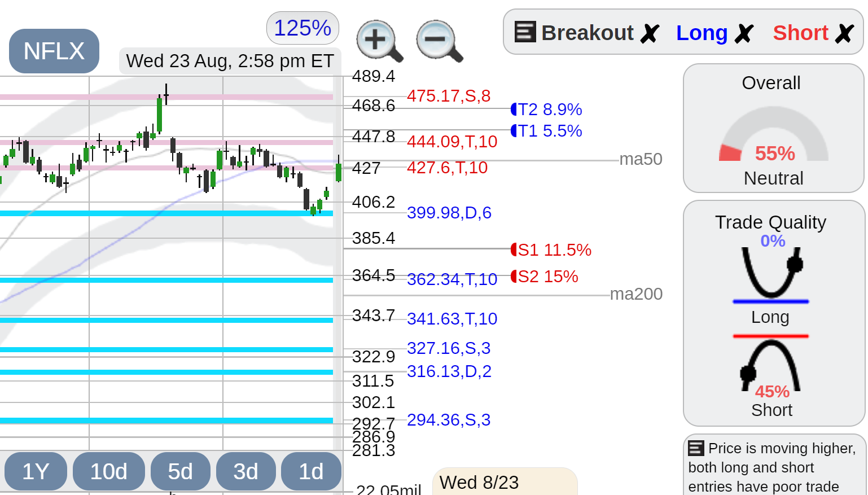This screenshot has height=495, width=868.
Task: Open the Breakout list icon
Action: pos(525,32)
